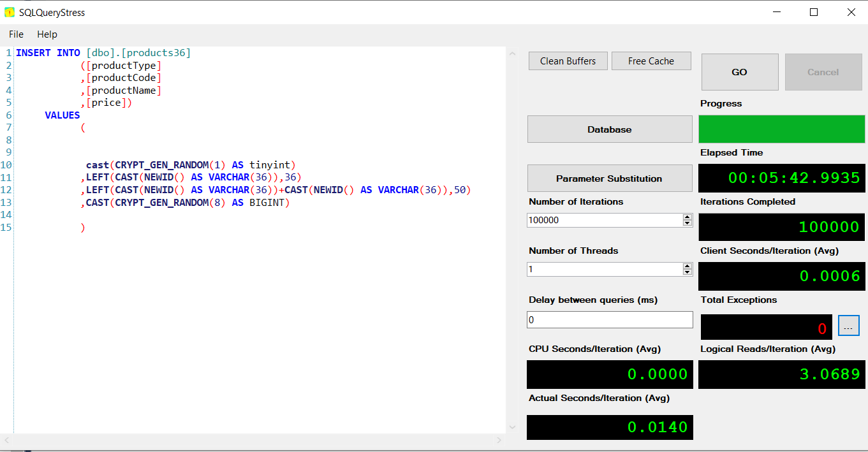Increase Number of Threads with up arrow

[x=688, y=266]
